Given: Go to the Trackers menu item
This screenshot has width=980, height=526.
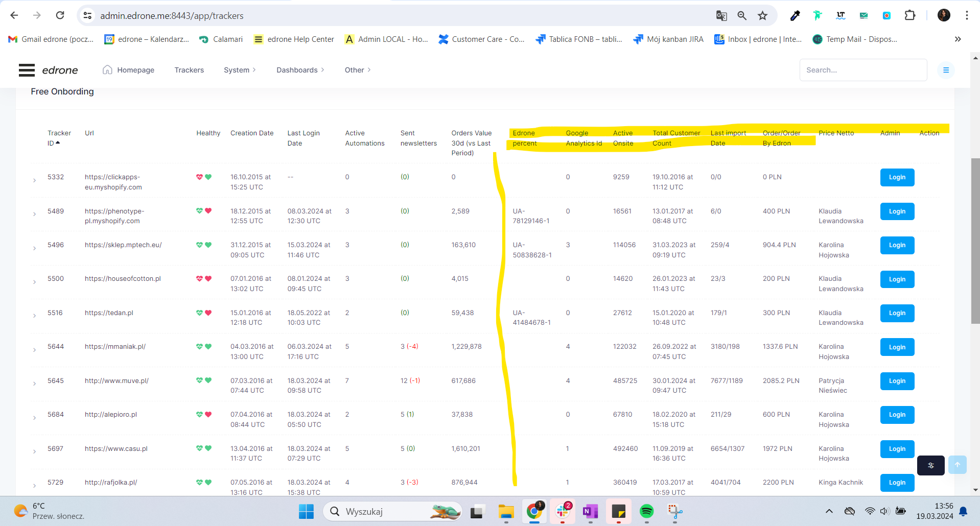Looking at the screenshot, I should click(x=189, y=70).
